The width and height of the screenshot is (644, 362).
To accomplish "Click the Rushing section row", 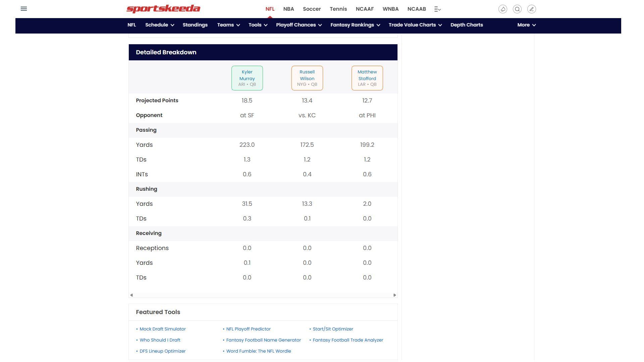I will (x=263, y=189).
